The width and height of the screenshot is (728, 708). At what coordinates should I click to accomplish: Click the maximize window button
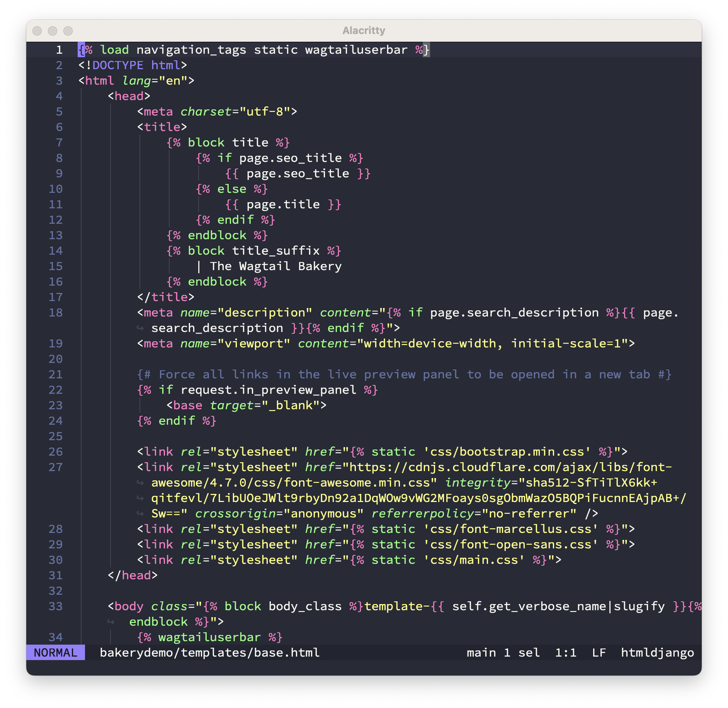pos(68,31)
